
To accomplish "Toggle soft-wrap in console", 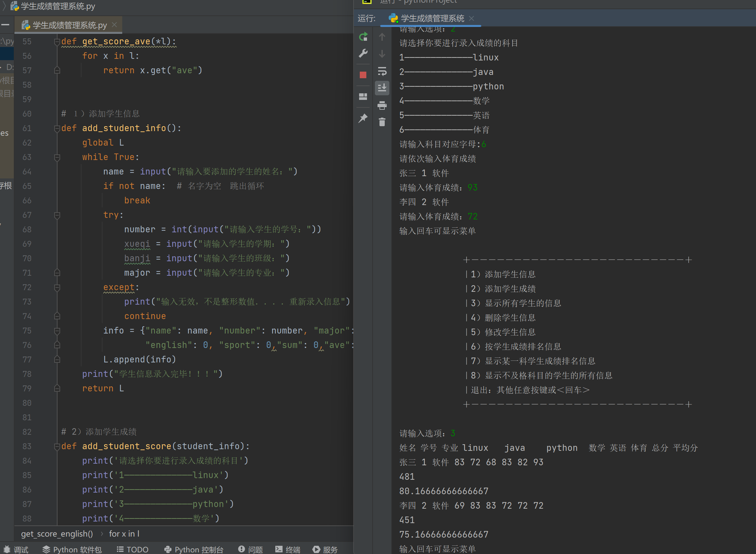I will [x=382, y=71].
